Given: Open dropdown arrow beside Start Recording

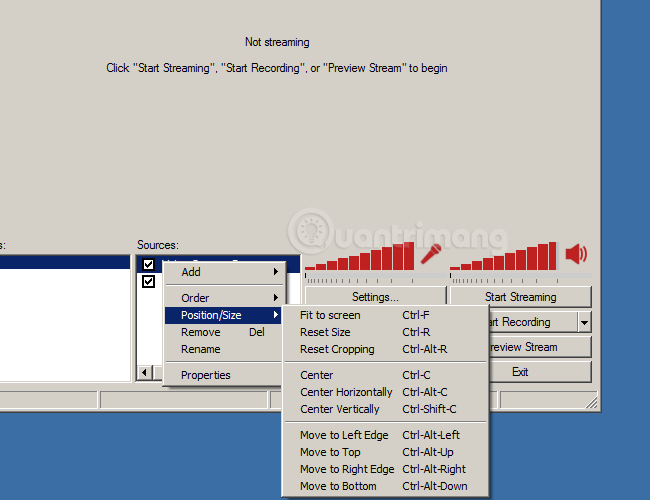Looking at the screenshot, I should [x=584, y=322].
